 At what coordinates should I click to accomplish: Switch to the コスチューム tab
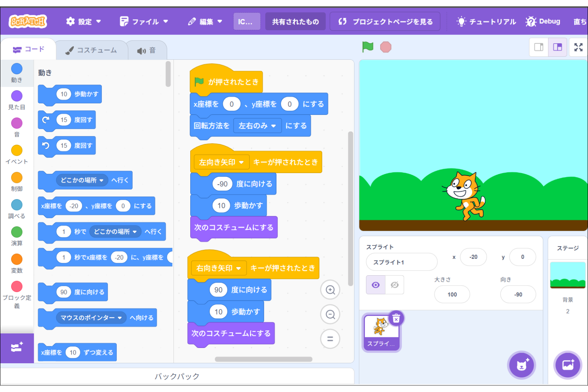point(91,51)
